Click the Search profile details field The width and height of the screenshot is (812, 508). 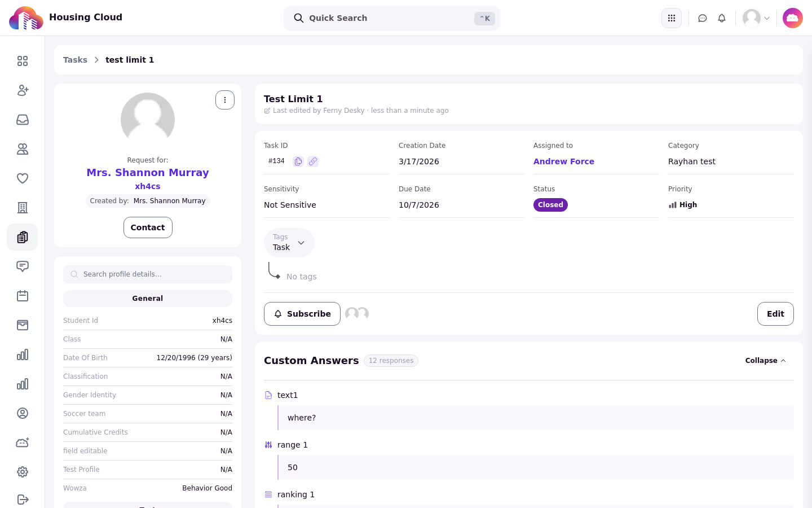148,274
